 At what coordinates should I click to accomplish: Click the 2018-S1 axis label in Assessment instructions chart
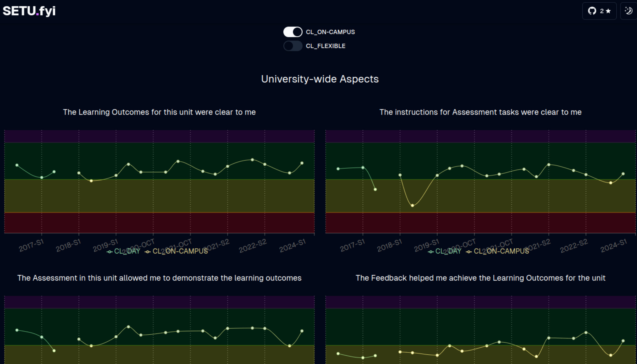point(390,245)
